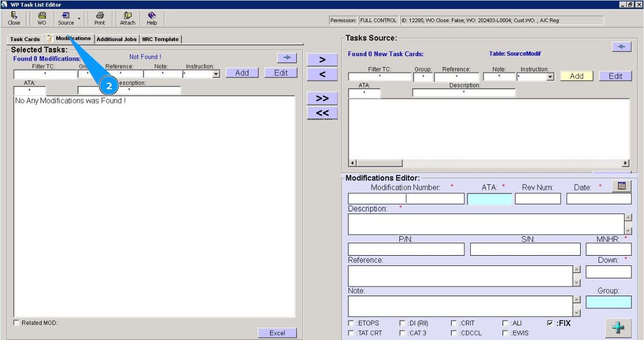
Task: Switch to the Task Cards tab
Action: point(25,39)
